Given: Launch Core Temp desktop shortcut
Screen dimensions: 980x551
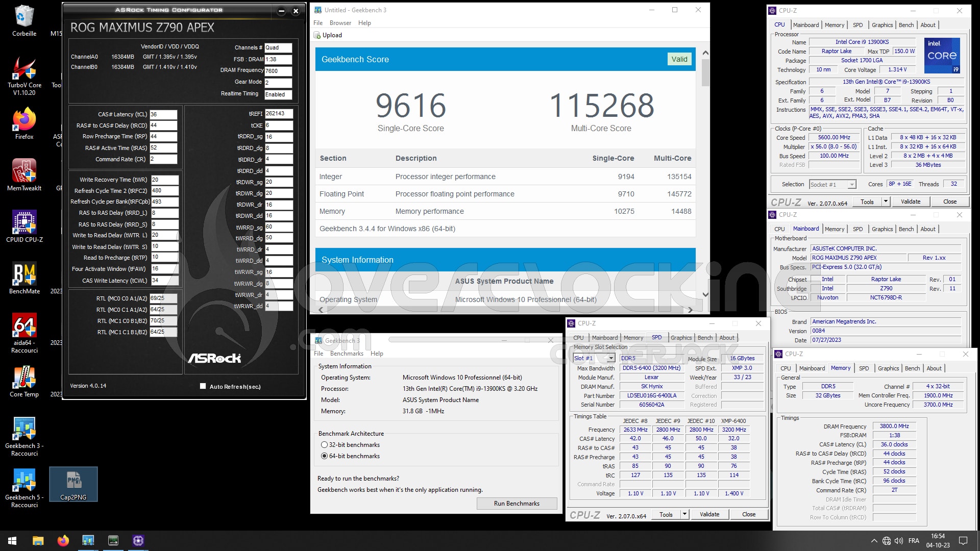Looking at the screenshot, I should coord(24,382).
